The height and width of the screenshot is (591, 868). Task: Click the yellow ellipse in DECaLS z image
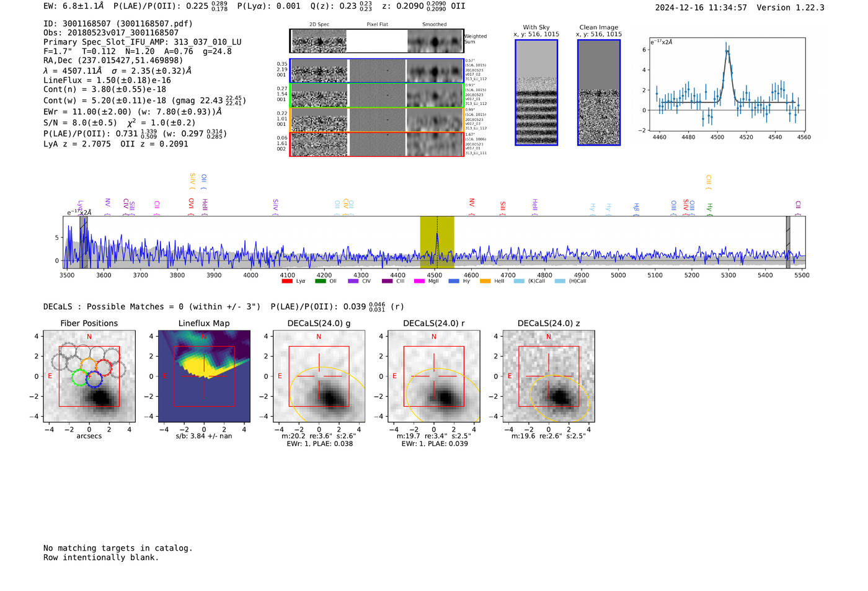(x=560, y=399)
